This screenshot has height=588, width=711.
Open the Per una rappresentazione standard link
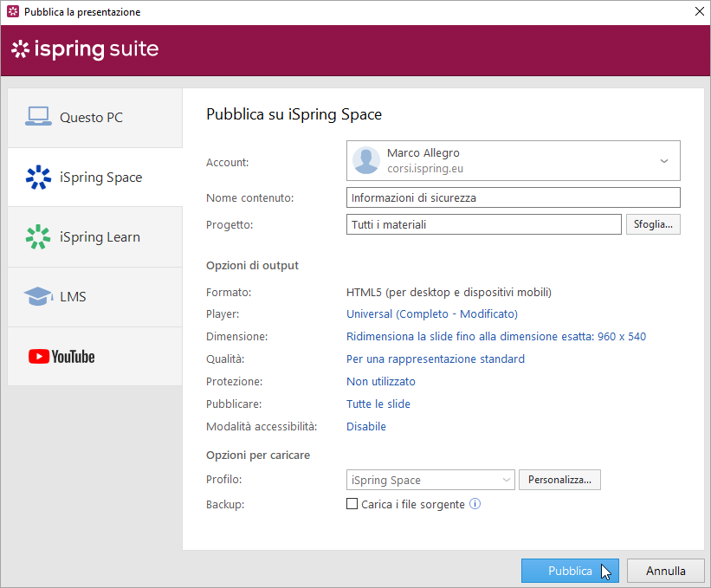point(436,359)
